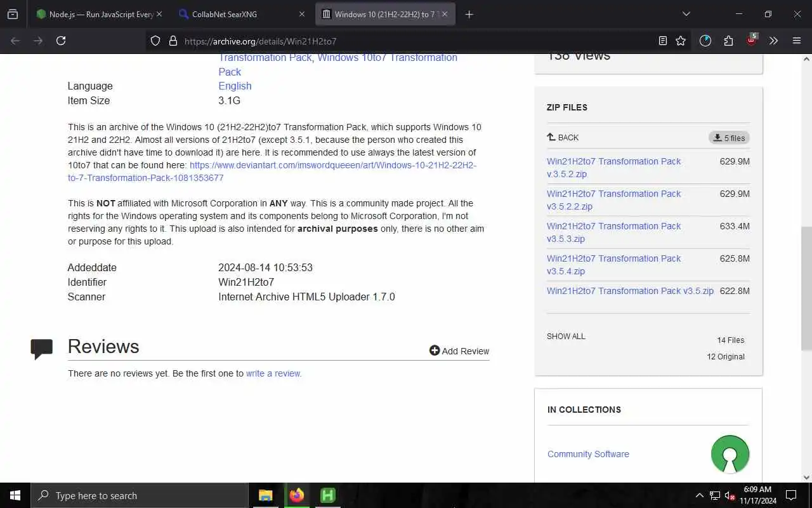This screenshot has height=508, width=812.
Task: Click the Reviews speech bubble icon
Action: click(42, 349)
